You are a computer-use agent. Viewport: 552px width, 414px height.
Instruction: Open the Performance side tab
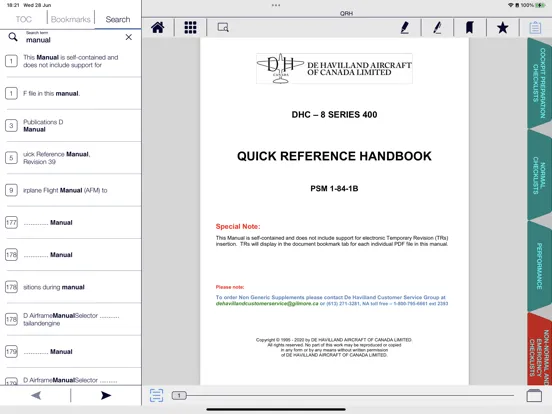pos(539,266)
